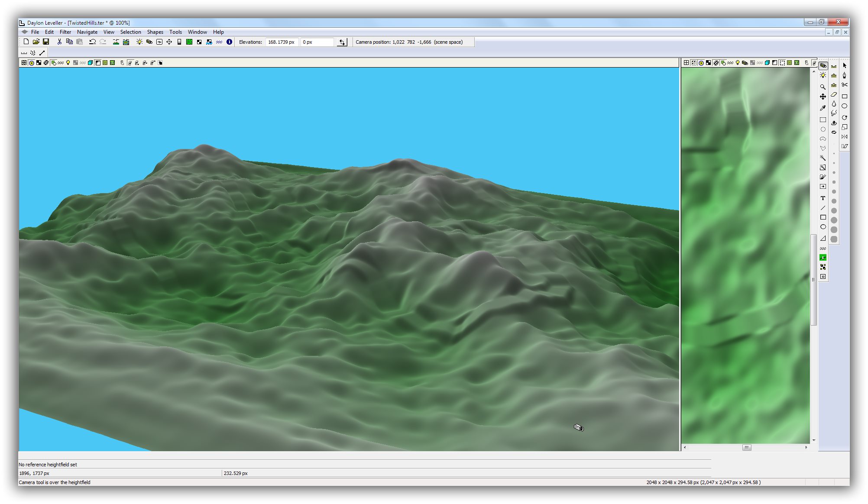Select the Zoom magnifier tool

pos(823,87)
